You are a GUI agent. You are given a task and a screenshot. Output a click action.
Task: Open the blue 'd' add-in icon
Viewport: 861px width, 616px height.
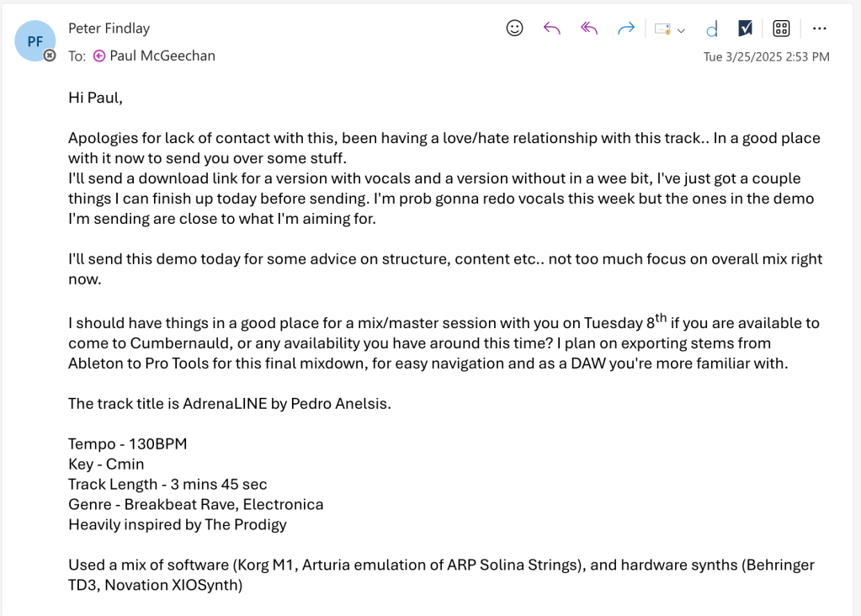click(x=712, y=29)
